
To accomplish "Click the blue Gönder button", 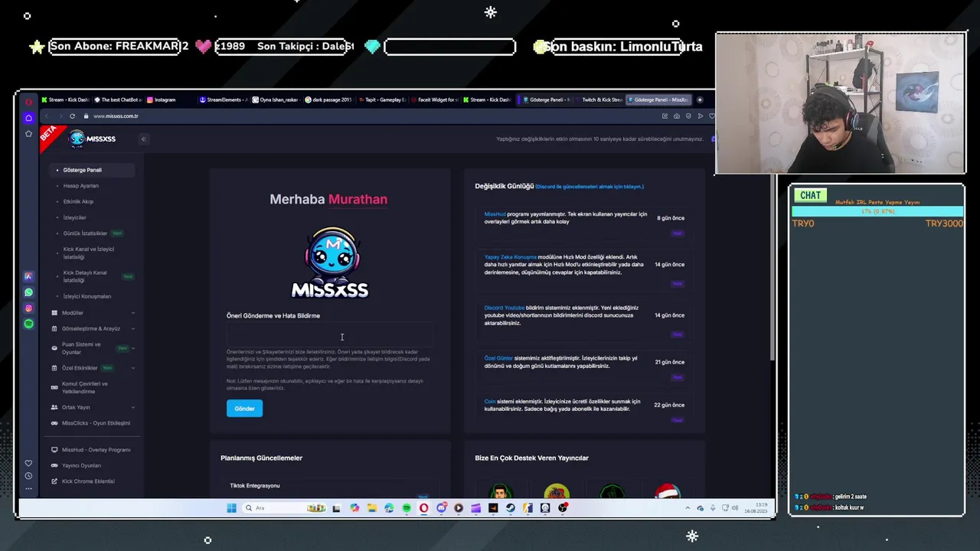I will [244, 409].
